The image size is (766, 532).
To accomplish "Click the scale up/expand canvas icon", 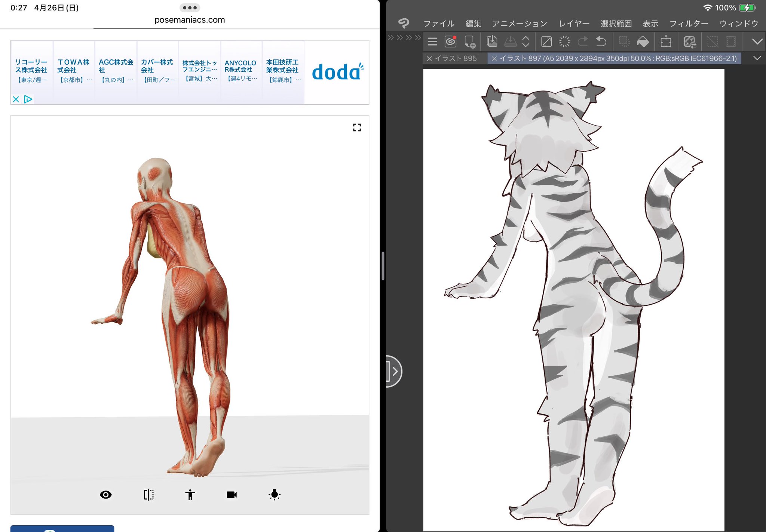I will tap(546, 41).
